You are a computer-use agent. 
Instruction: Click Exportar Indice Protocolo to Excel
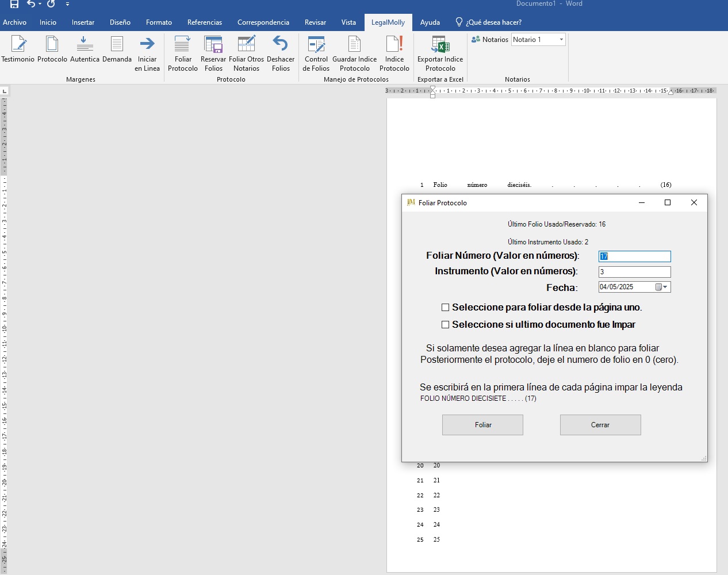tap(440, 53)
